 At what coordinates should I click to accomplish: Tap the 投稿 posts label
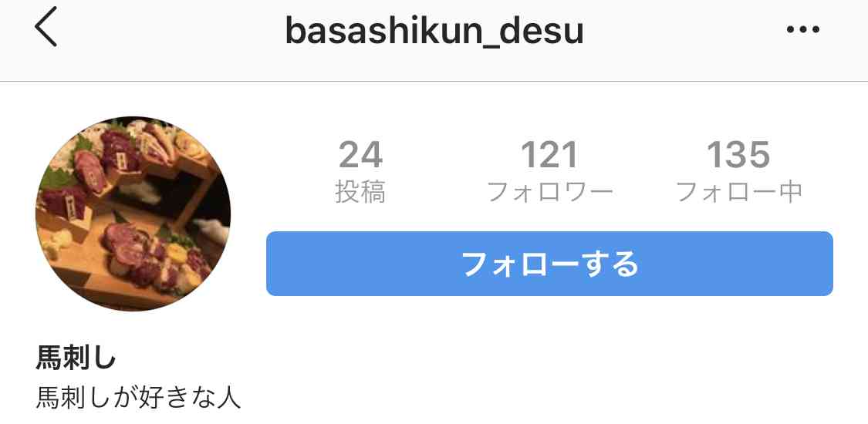pyautogui.click(x=360, y=192)
